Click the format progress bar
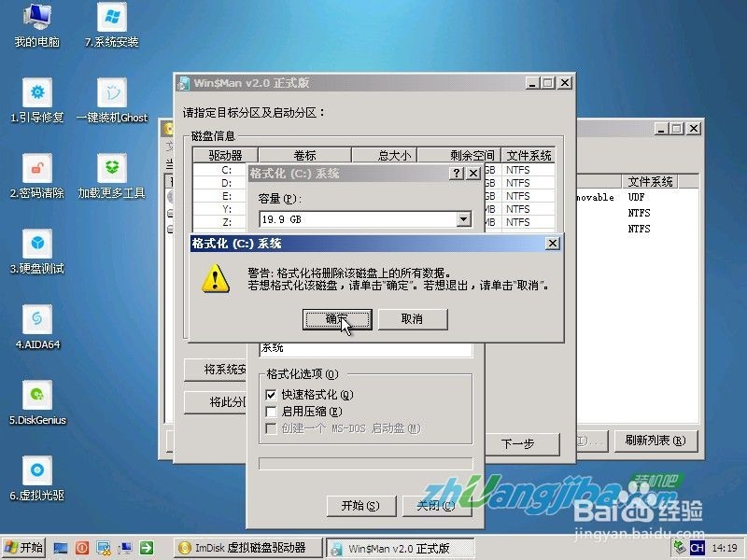The width and height of the screenshot is (747, 560). 366,463
